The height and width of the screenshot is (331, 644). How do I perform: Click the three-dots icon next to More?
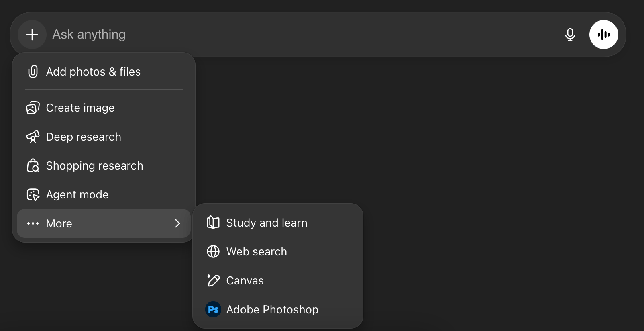point(33,223)
